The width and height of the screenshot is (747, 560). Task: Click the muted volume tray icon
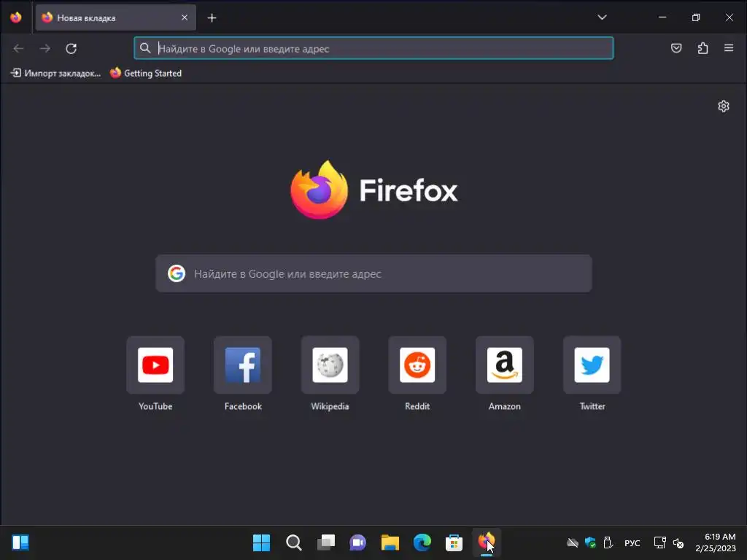pyautogui.click(x=678, y=542)
